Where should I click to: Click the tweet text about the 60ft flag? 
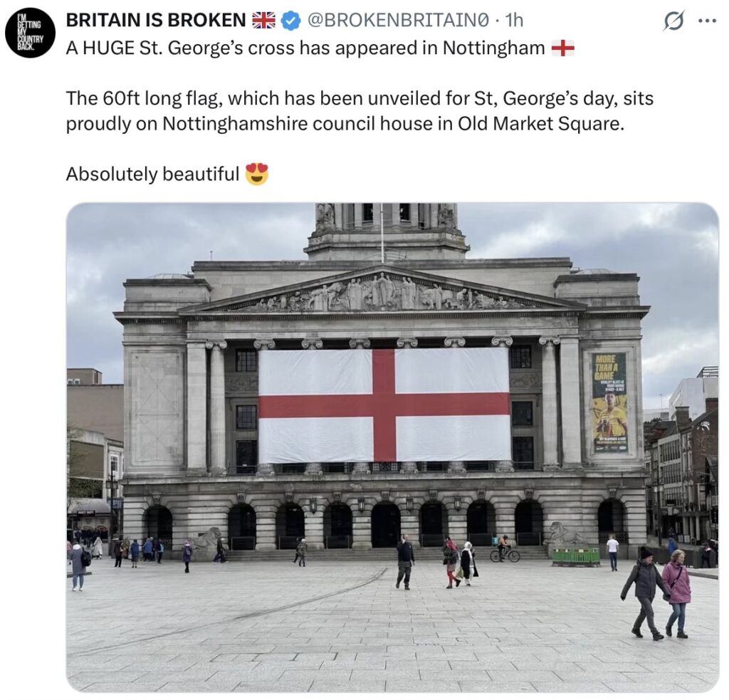click(360, 111)
